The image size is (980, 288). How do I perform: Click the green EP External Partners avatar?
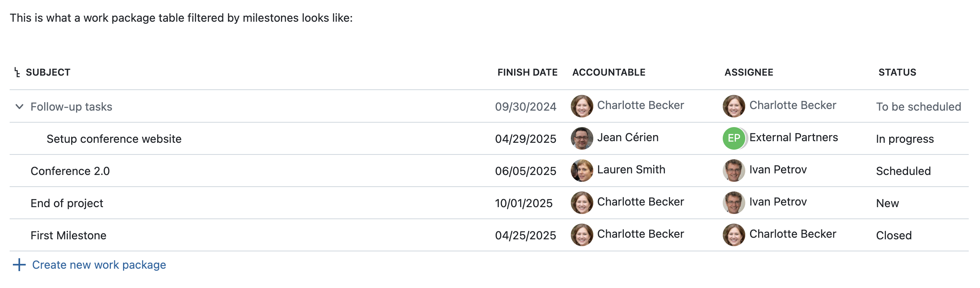click(734, 138)
